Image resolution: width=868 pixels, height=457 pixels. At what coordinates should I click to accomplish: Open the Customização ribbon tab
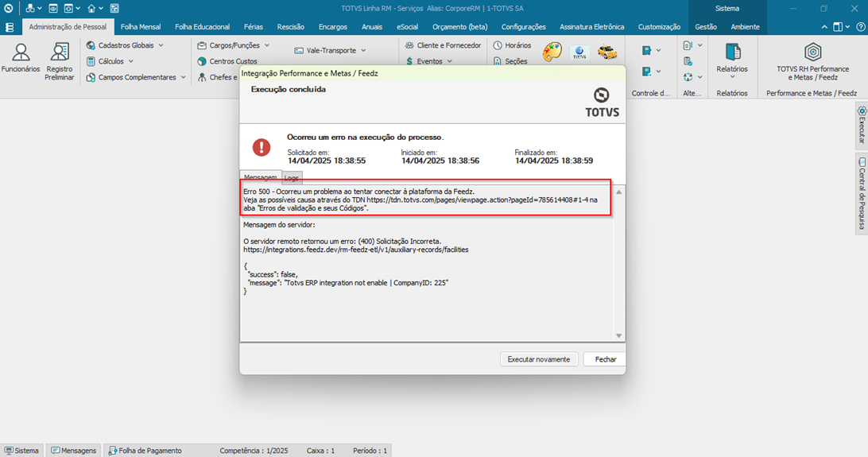coord(659,26)
